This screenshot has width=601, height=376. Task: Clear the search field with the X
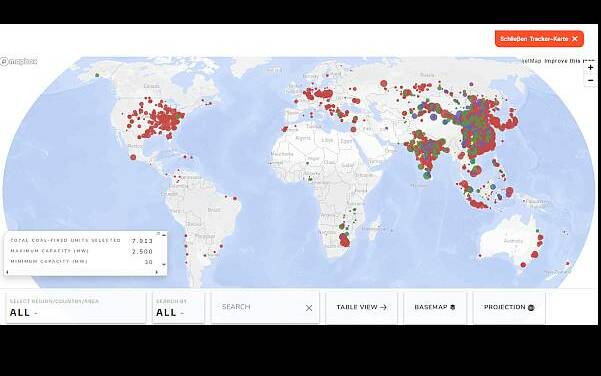tap(309, 308)
